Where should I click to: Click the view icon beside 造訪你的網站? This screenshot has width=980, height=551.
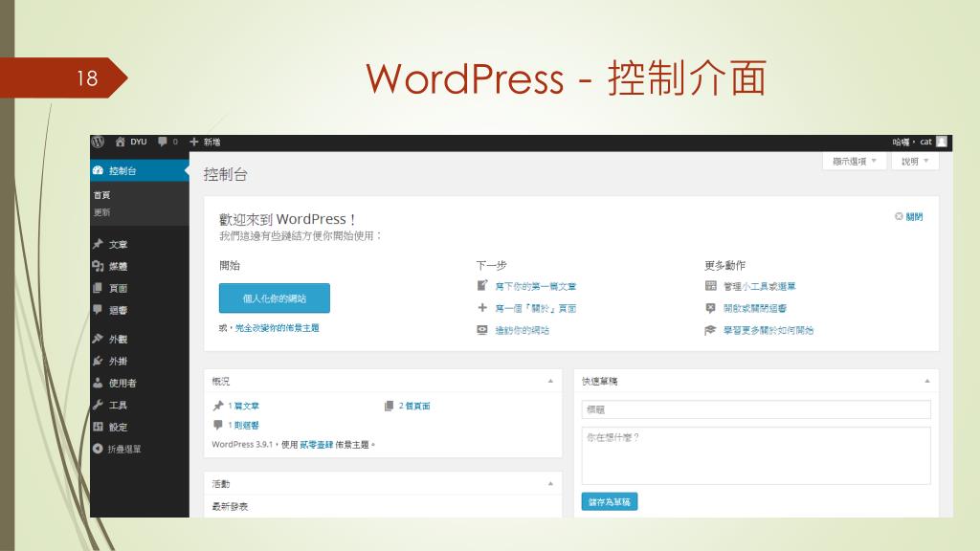[x=482, y=330]
